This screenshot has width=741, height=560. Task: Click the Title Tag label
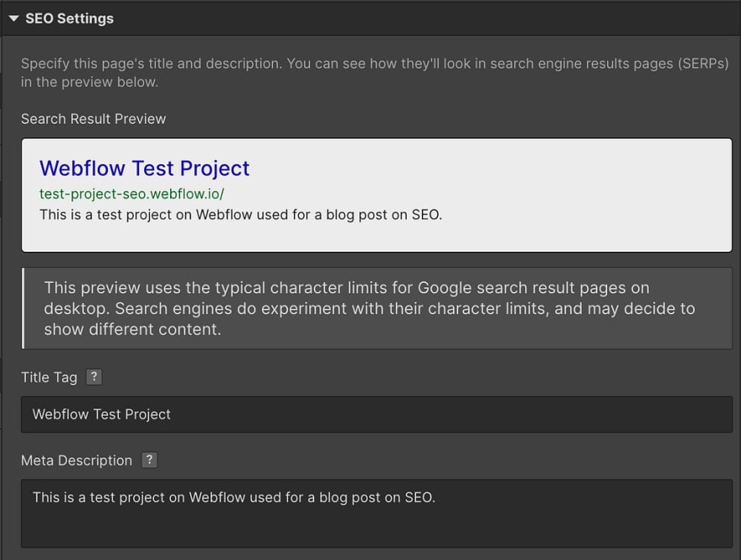pyautogui.click(x=49, y=377)
